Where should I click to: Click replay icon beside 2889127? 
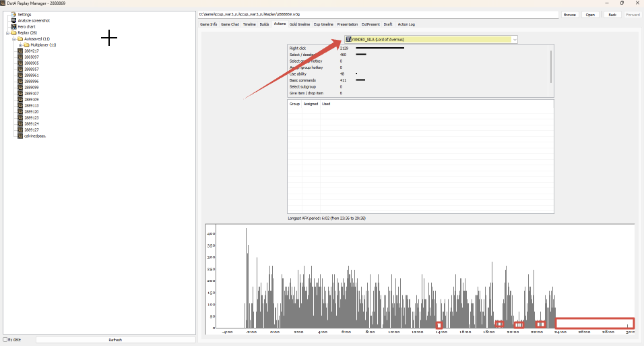pyautogui.click(x=20, y=130)
